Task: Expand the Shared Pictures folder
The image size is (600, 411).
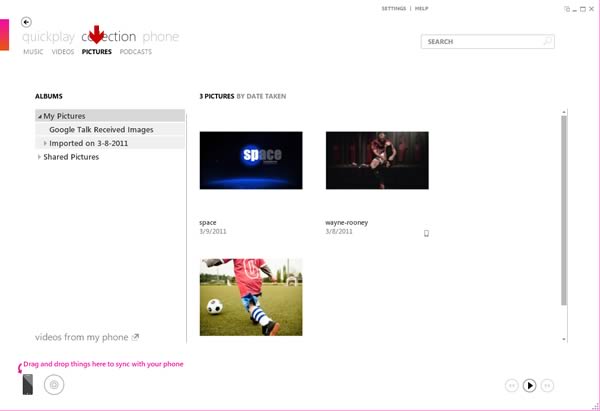Action: (x=39, y=157)
